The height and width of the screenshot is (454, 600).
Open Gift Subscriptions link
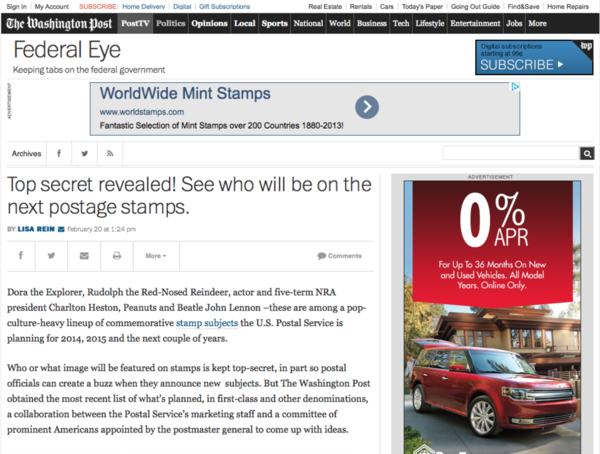click(225, 7)
